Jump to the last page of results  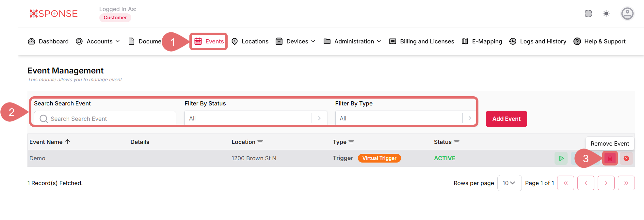pyautogui.click(x=626, y=183)
